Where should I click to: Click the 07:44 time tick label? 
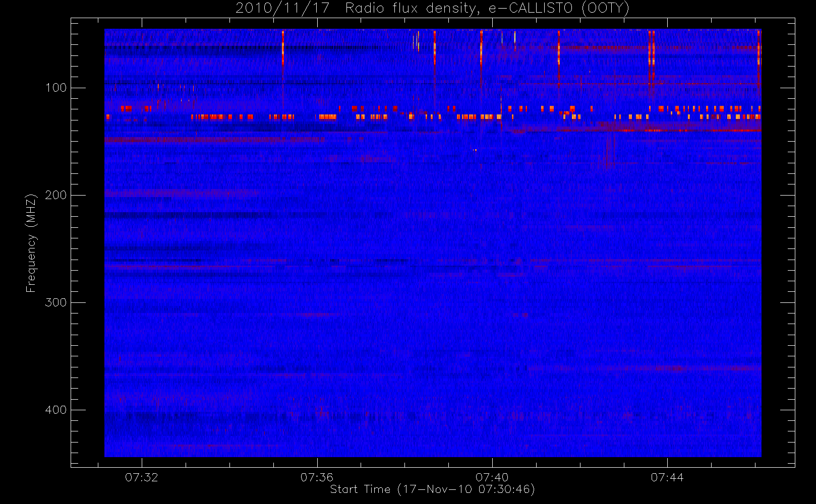click(x=667, y=477)
